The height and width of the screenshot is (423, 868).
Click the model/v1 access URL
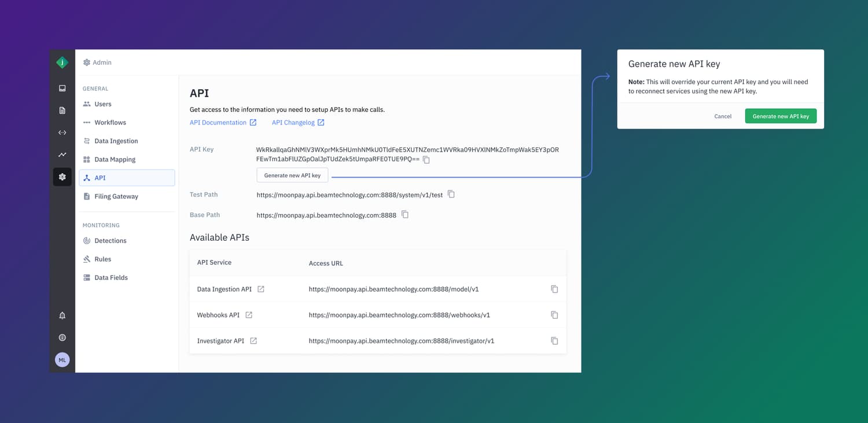tap(393, 289)
